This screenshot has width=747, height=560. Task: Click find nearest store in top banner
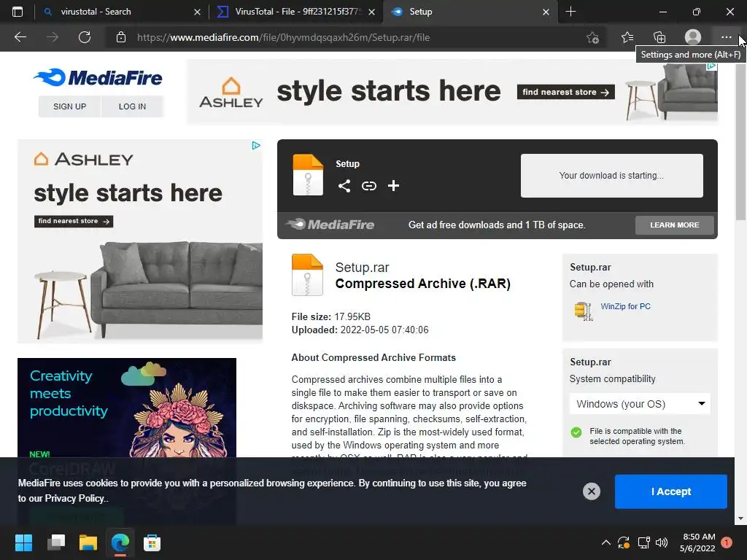pos(565,92)
